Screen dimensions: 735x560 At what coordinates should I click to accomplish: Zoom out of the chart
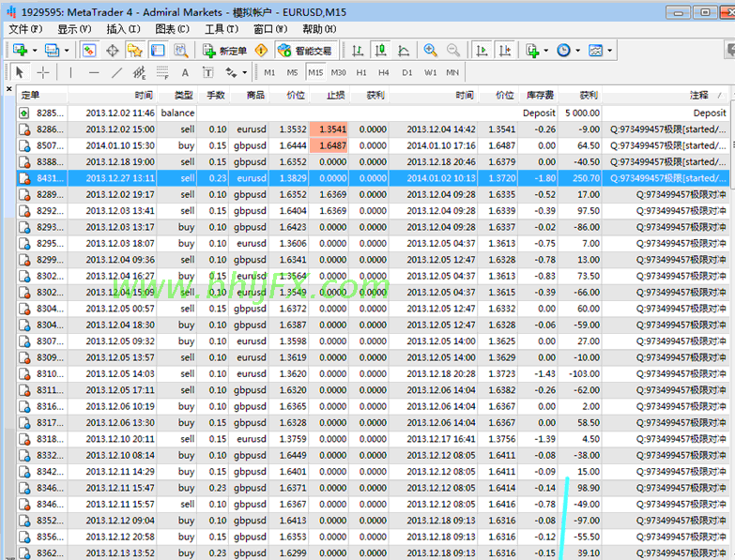pos(452,50)
